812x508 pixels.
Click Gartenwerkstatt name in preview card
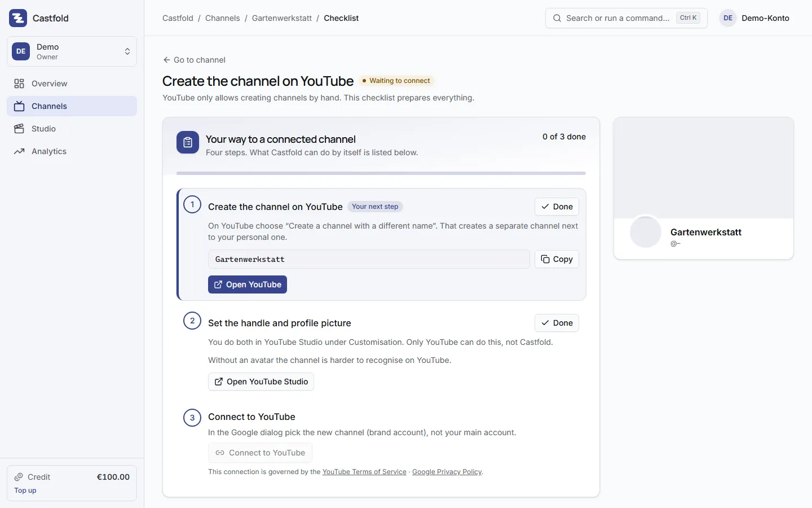coord(706,232)
